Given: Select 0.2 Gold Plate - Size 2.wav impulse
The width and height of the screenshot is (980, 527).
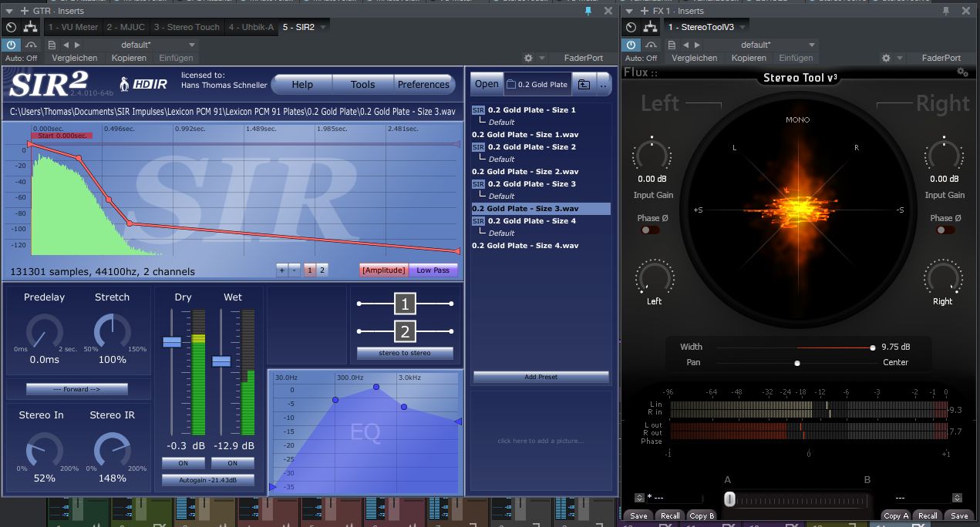Looking at the screenshot, I should click(526, 171).
